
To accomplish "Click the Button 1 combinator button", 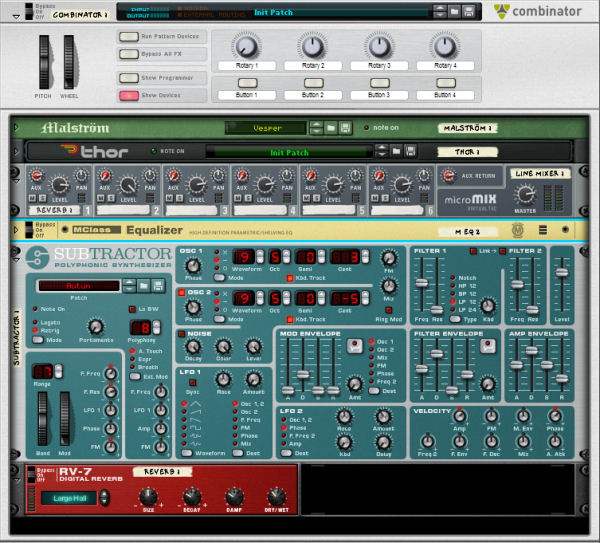I will click(247, 83).
